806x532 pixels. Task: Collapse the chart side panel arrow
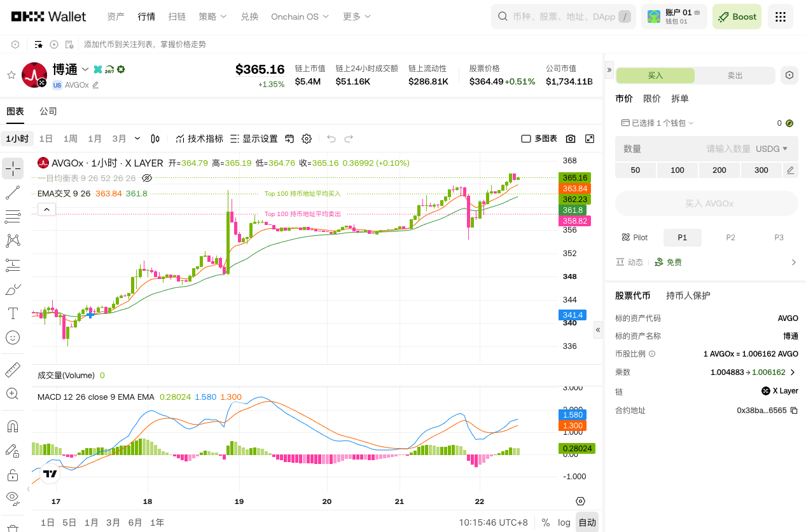597,329
